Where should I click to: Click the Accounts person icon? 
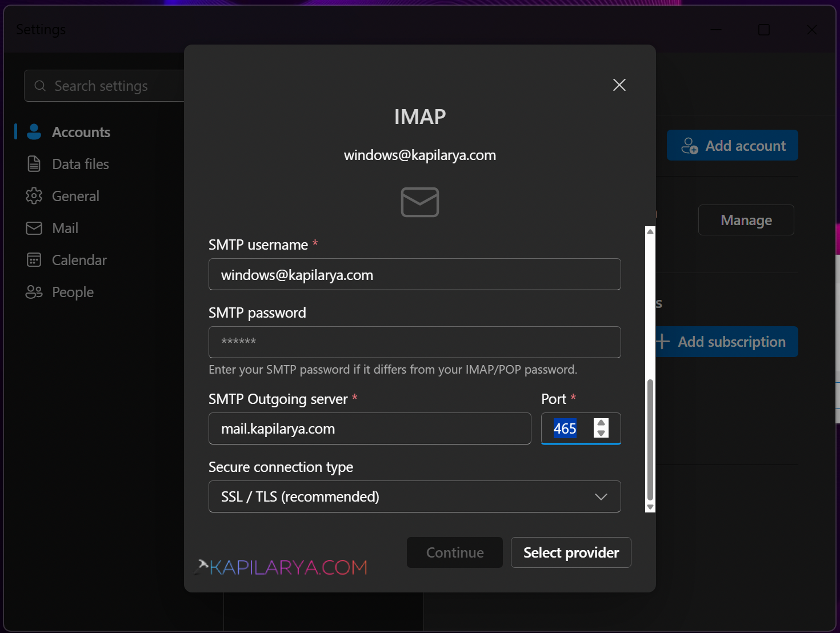(34, 132)
